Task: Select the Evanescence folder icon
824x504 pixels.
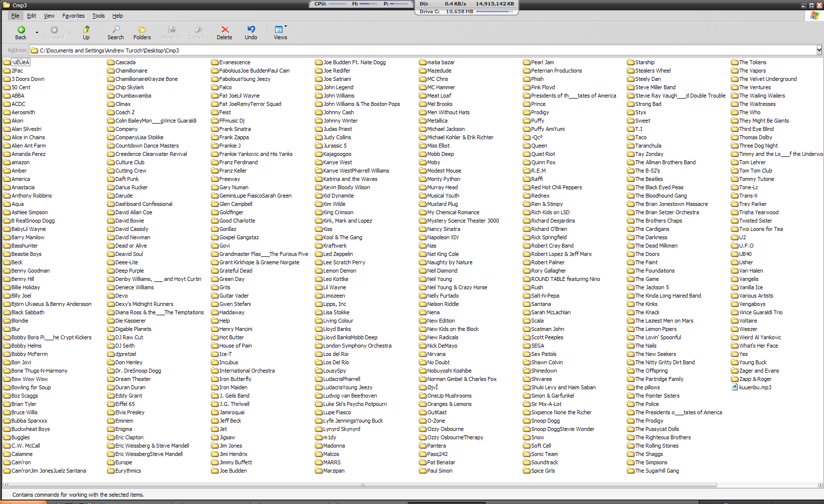Action: (215, 62)
